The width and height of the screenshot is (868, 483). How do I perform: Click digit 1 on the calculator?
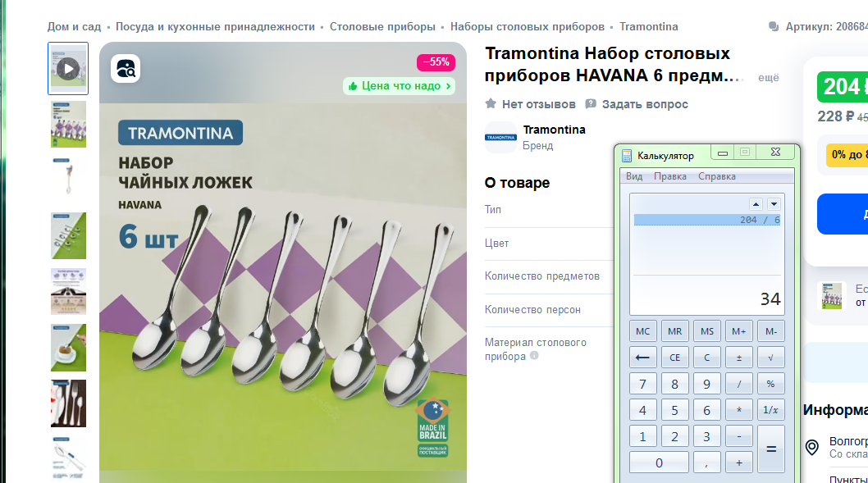tap(642, 436)
